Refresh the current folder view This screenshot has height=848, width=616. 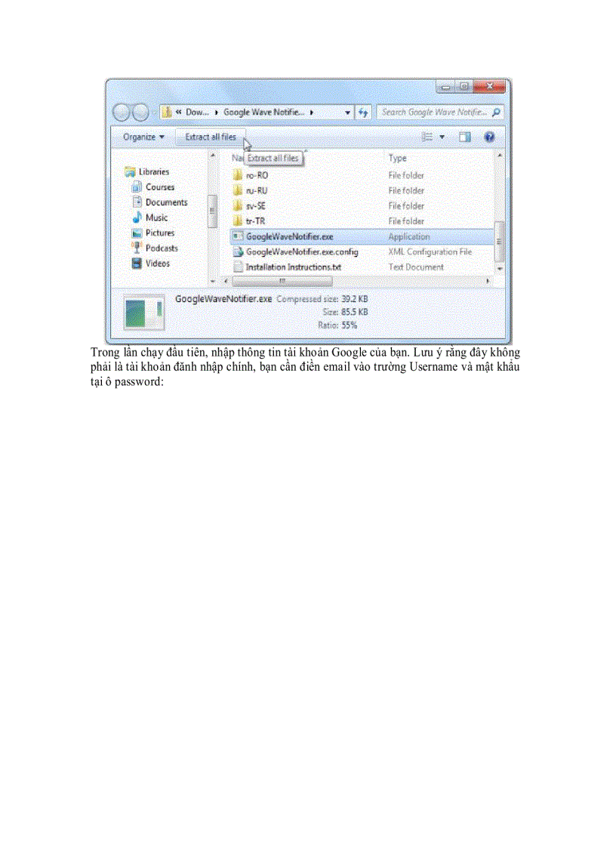363,112
